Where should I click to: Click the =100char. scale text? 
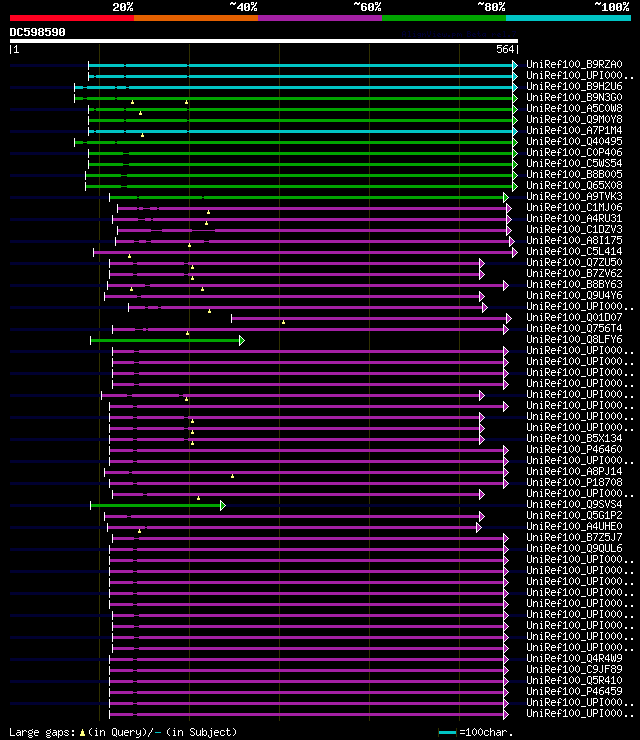click(486, 732)
